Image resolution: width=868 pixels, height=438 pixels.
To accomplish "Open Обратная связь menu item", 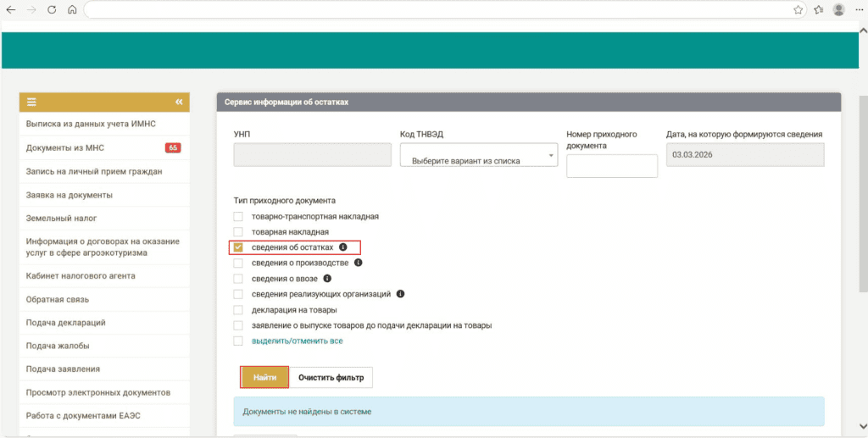I will pos(104,299).
